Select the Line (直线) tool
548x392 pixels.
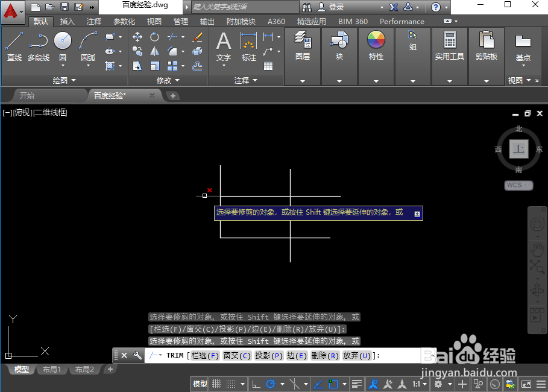tap(14, 46)
